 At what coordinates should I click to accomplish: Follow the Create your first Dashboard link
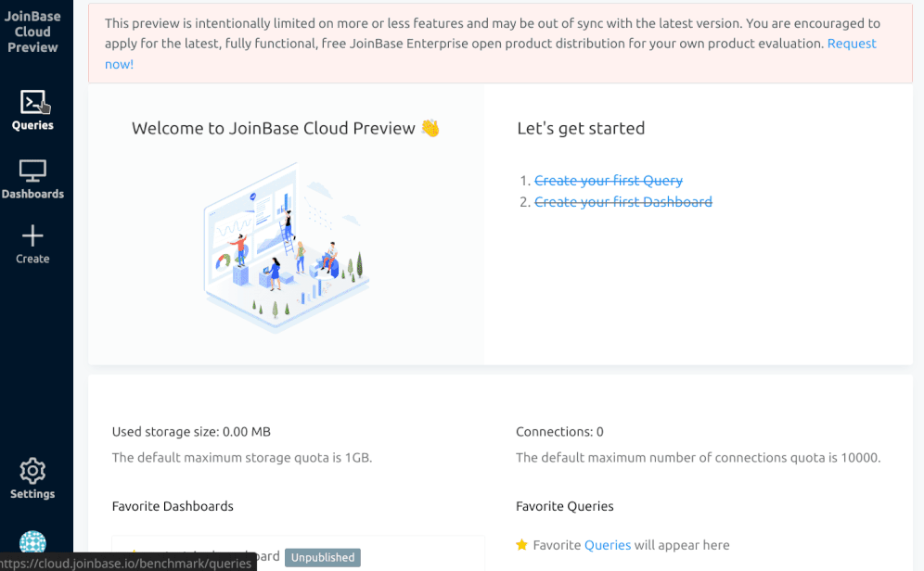622,201
